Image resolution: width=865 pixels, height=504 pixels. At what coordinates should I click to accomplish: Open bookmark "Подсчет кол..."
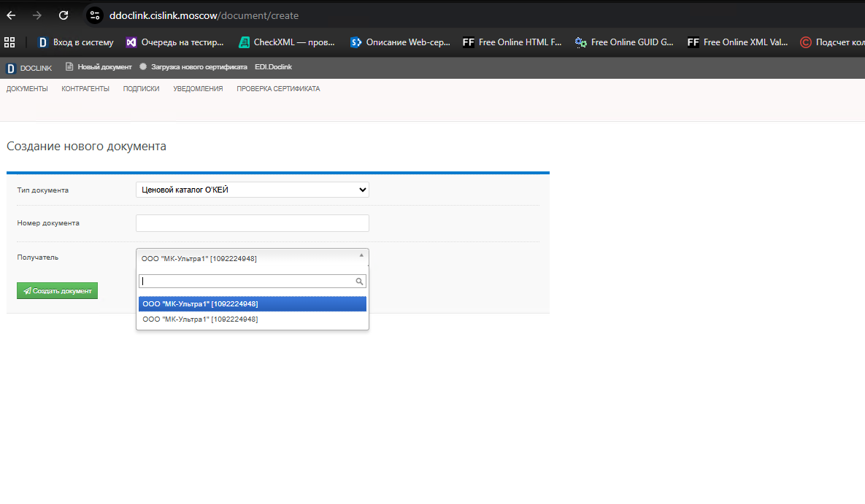(x=832, y=42)
